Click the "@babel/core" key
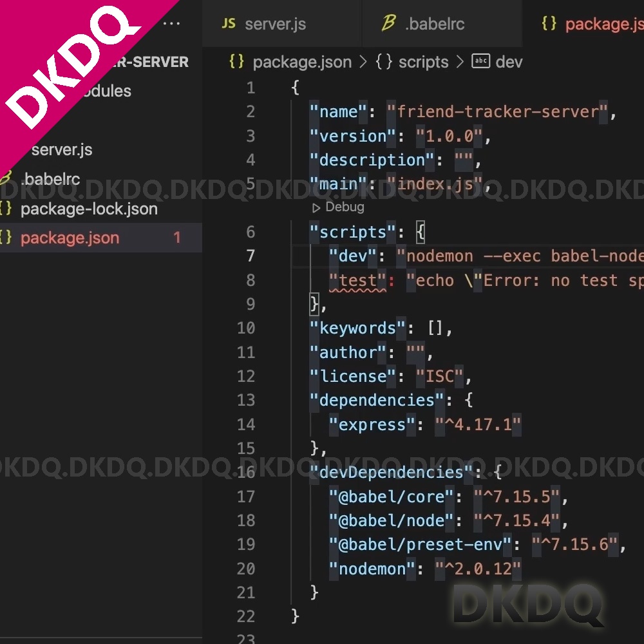Image resolution: width=644 pixels, height=644 pixels. 392,497
